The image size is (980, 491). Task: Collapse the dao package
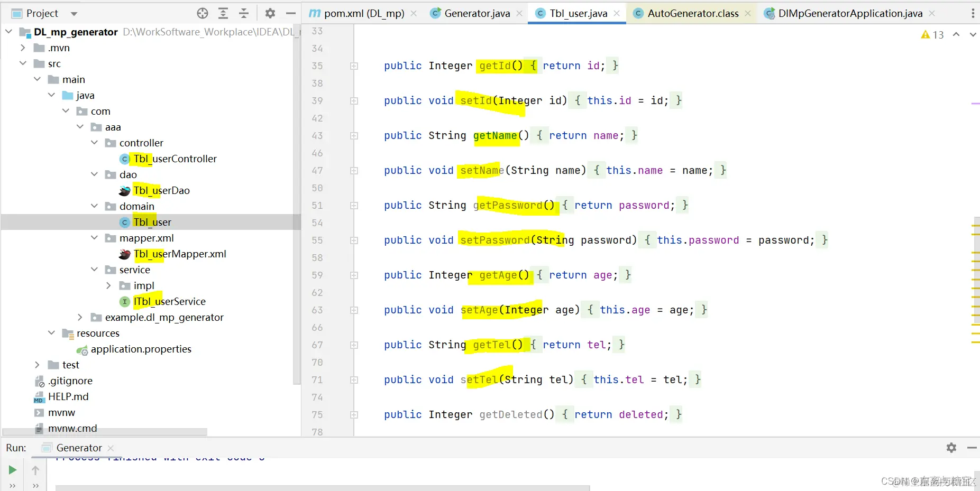[94, 174]
